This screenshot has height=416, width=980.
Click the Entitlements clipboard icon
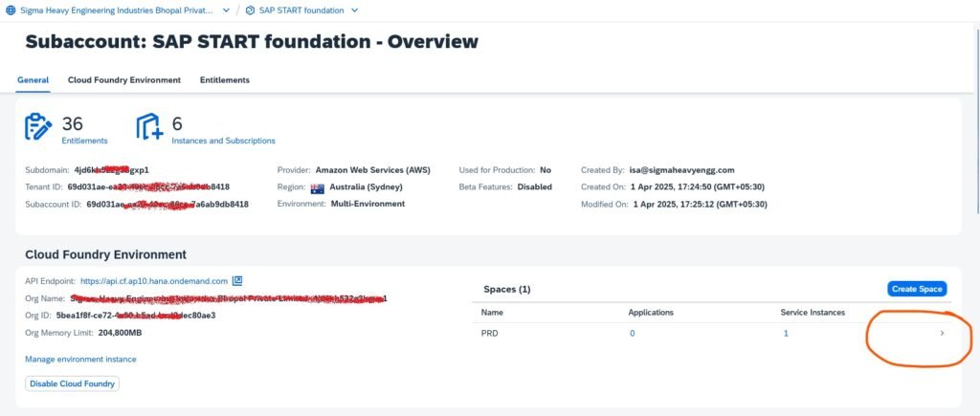pos(38,127)
